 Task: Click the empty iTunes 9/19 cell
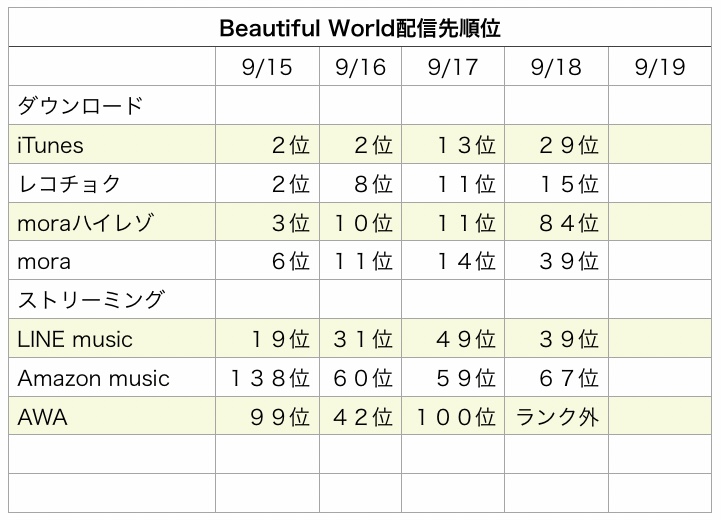660,144
